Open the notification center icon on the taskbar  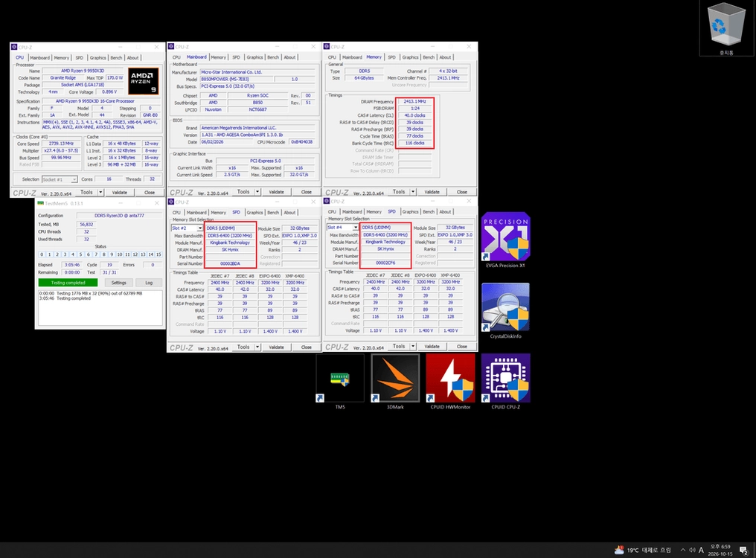743,551
